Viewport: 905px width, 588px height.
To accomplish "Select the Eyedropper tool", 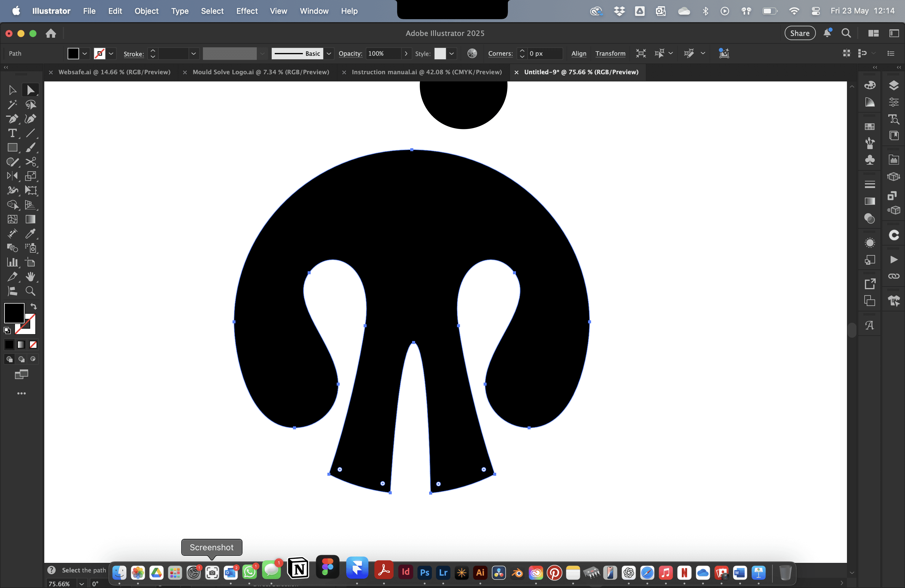I will click(x=31, y=234).
